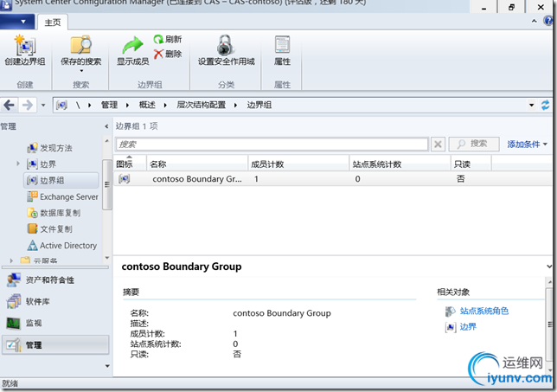This screenshot has height=392, width=557.
Task: Click 概述 breadcrumb segment
Action: tap(147, 106)
